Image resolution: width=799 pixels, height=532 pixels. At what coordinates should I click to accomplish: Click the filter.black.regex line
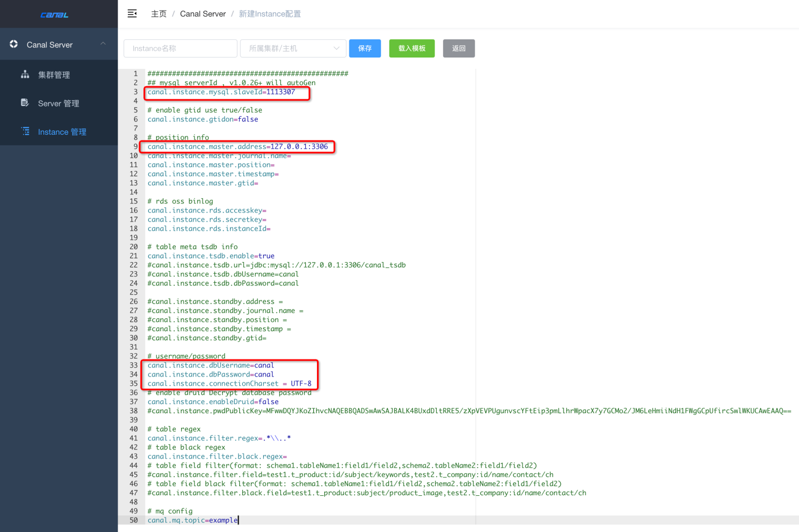click(217, 456)
